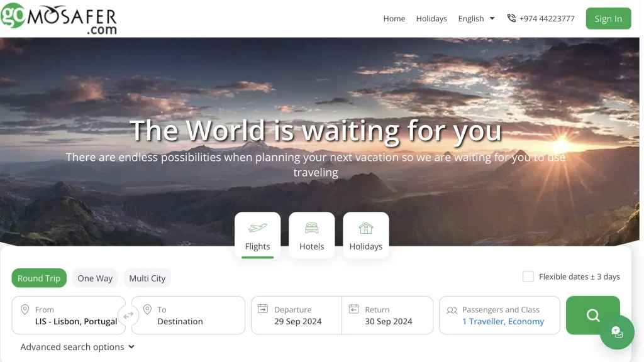The image size is (644, 362).
Task: Click the Sign In button
Action: 608,19
